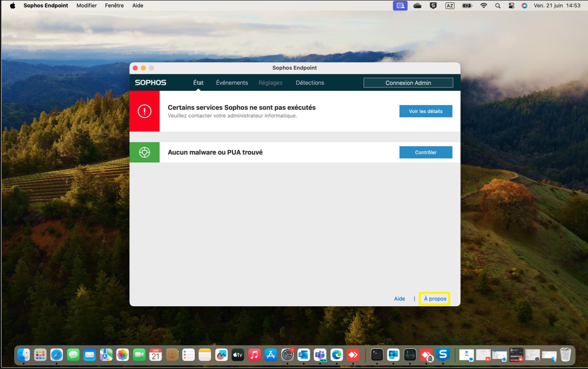Open Maps from the Dock
The width and height of the screenshot is (588, 369).
106,355
